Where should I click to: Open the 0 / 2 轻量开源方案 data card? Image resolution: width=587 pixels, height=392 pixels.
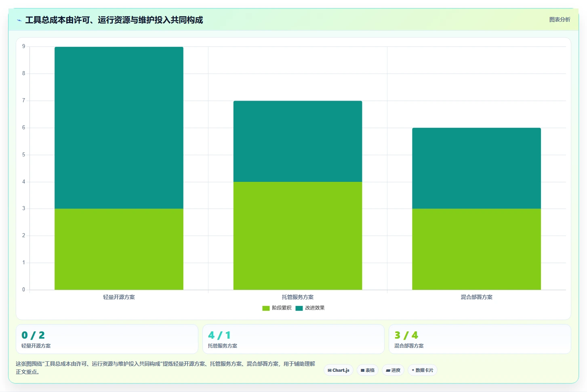[x=107, y=339]
